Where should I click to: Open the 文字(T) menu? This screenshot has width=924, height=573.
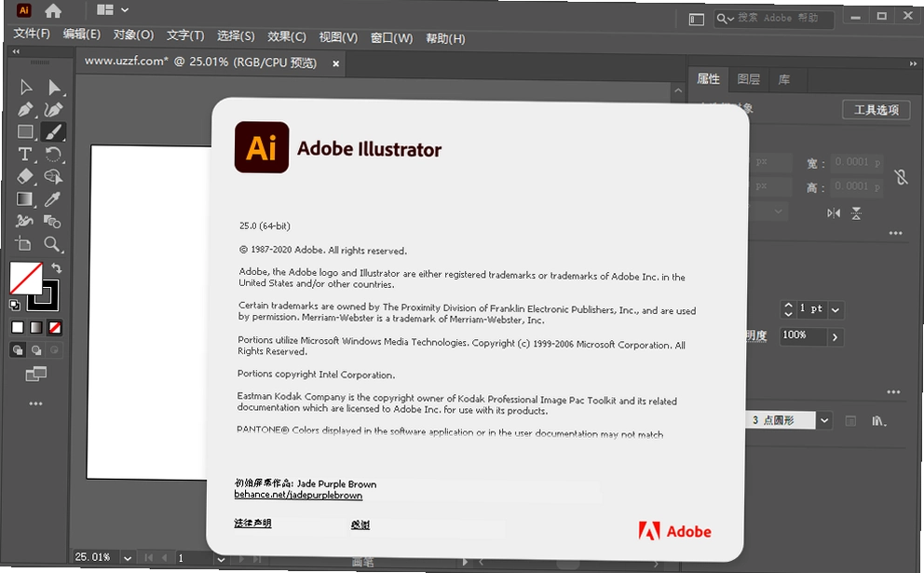(x=185, y=35)
